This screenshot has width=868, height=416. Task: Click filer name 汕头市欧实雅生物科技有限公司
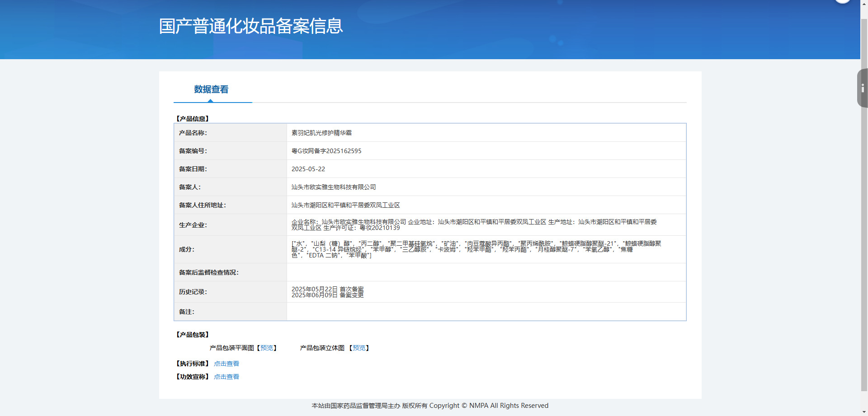pyautogui.click(x=334, y=187)
